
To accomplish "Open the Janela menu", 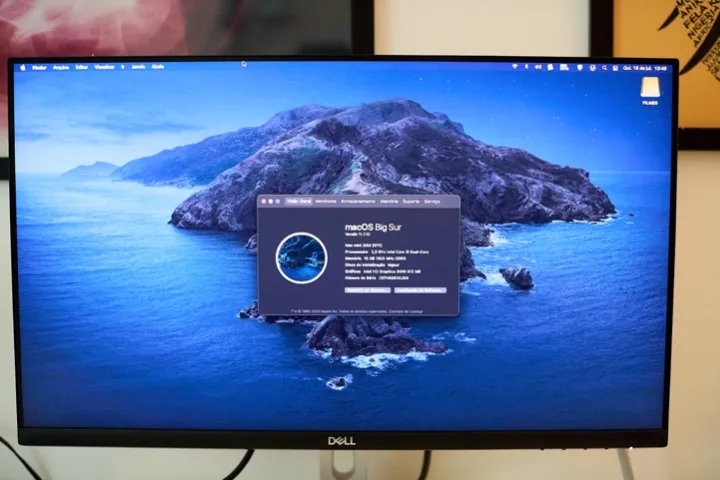I will pos(138,67).
